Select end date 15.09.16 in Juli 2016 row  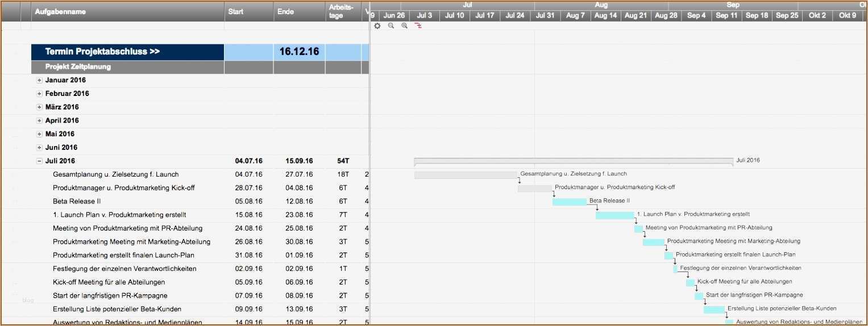pyautogui.click(x=299, y=161)
